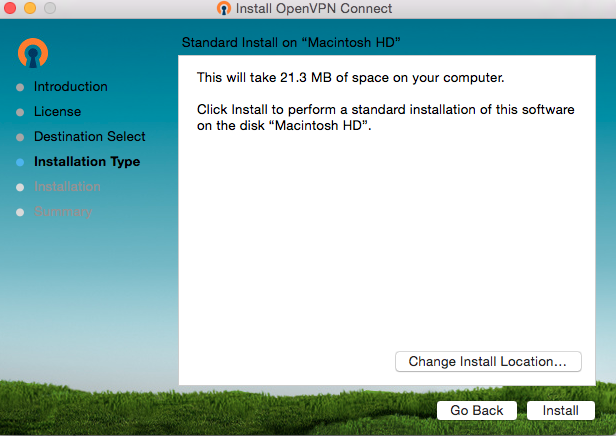Select the Introduction step in sidebar
This screenshot has height=436, width=616.
coord(71,86)
